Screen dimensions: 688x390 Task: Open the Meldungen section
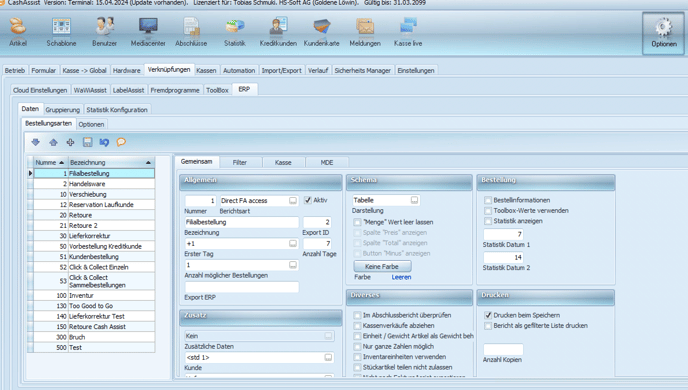[x=365, y=32]
